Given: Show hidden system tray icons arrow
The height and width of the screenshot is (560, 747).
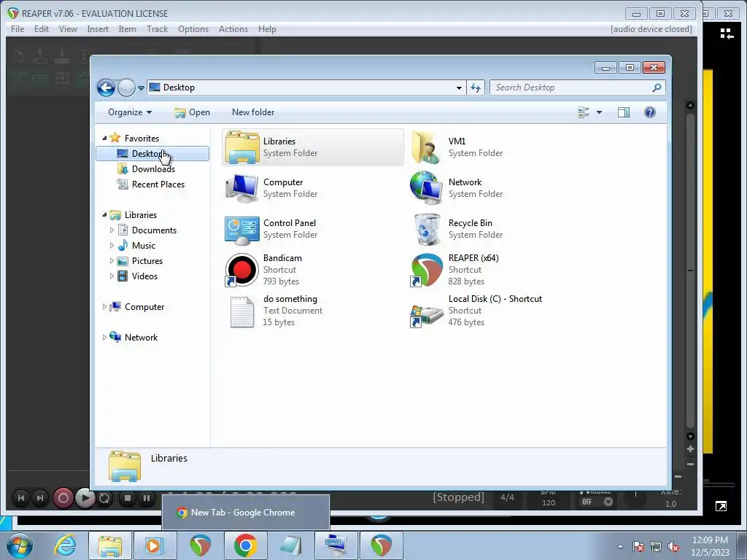Looking at the screenshot, I should 620,546.
